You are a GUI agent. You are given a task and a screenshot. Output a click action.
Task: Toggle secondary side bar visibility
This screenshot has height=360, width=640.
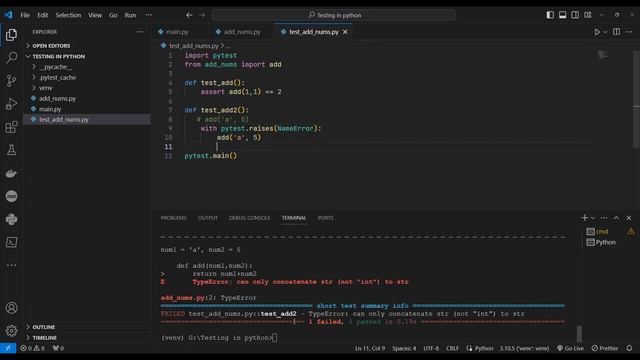coord(575,15)
